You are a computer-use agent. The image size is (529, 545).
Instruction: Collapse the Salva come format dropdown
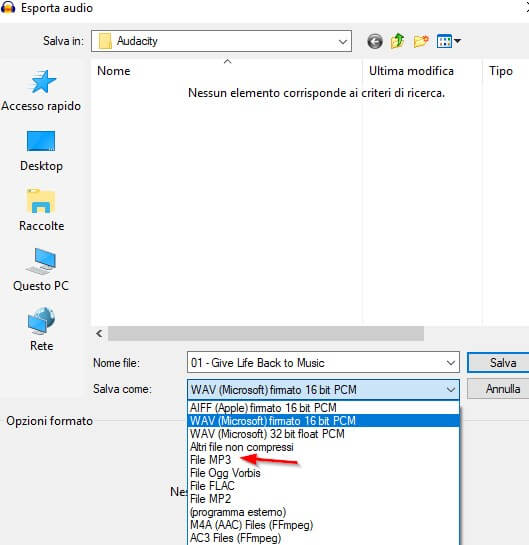pyautogui.click(x=450, y=390)
